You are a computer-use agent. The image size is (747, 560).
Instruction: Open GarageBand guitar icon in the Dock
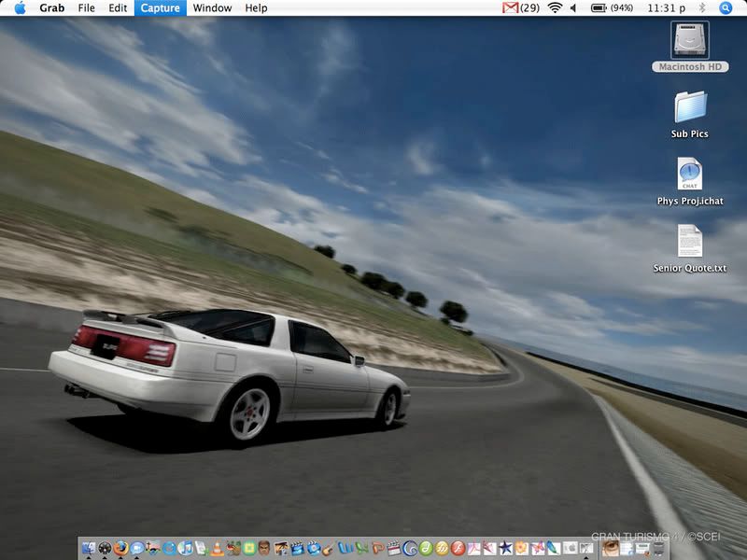tap(329, 549)
